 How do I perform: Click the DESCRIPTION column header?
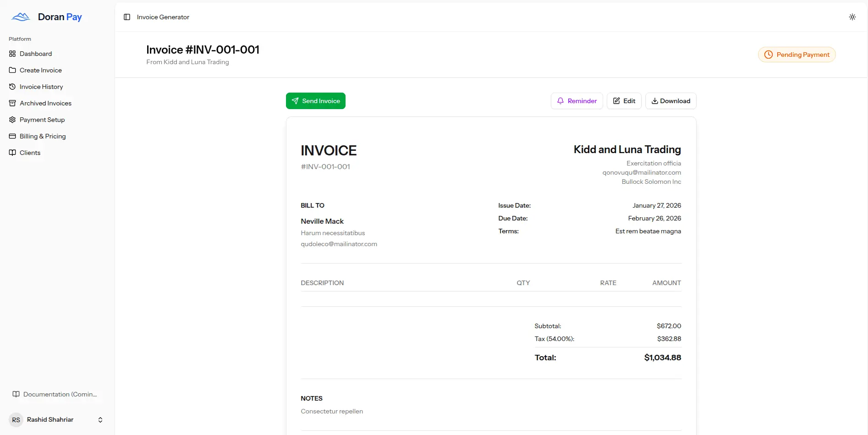click(322, 283)
